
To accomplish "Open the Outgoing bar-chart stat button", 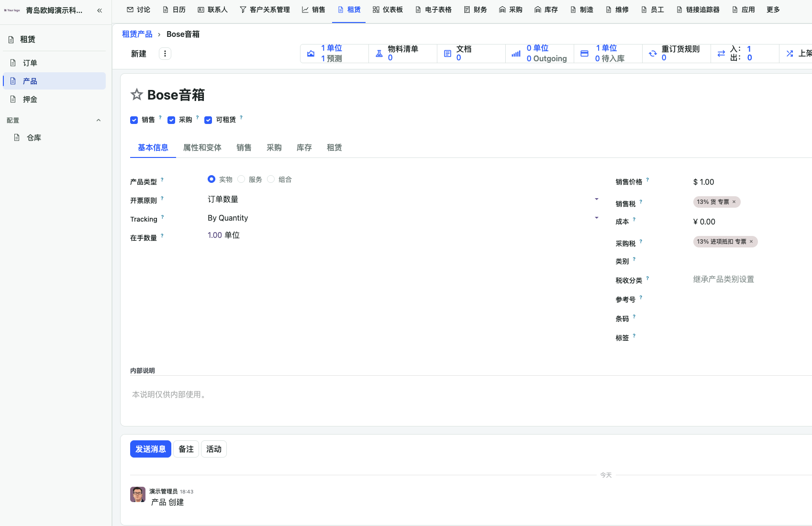I will pyautogui.click(x=540, y=54).
